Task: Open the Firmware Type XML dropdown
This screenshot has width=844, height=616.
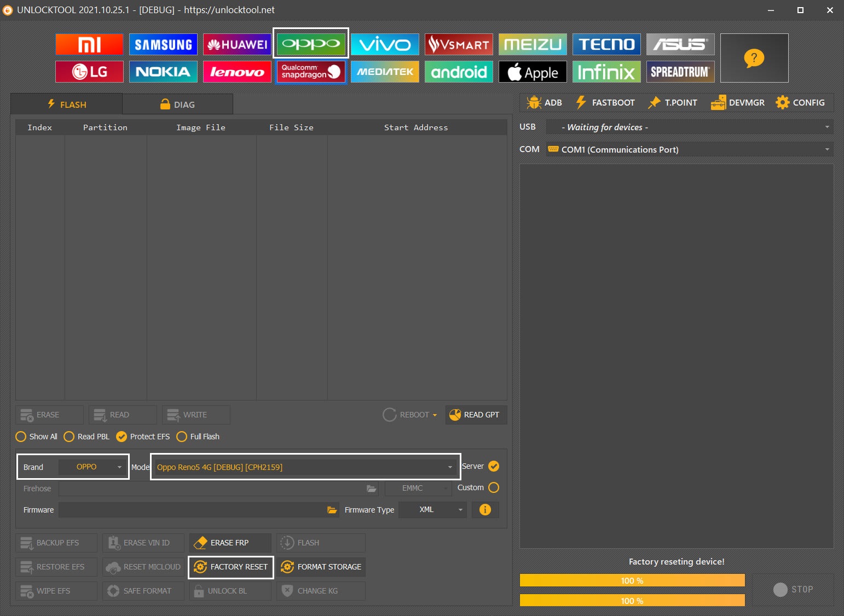Action: pyautogui.click(x=432, y=509)
